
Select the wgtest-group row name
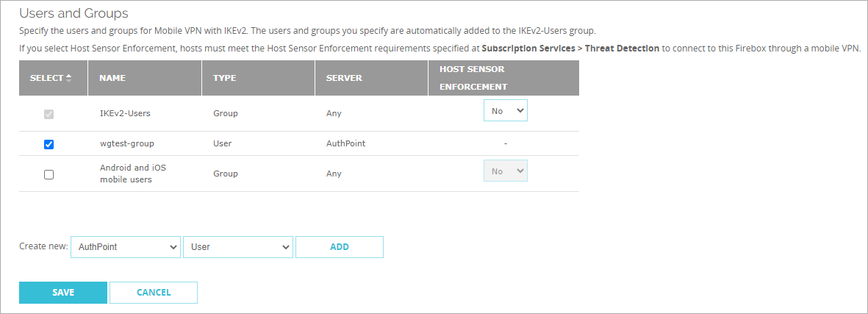point(127,143)
